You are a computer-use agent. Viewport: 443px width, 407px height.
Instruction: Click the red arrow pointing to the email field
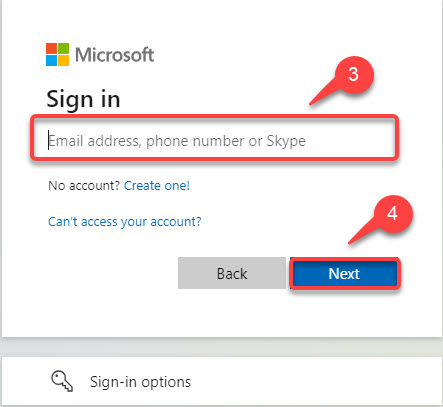click(x=325, y=92)
